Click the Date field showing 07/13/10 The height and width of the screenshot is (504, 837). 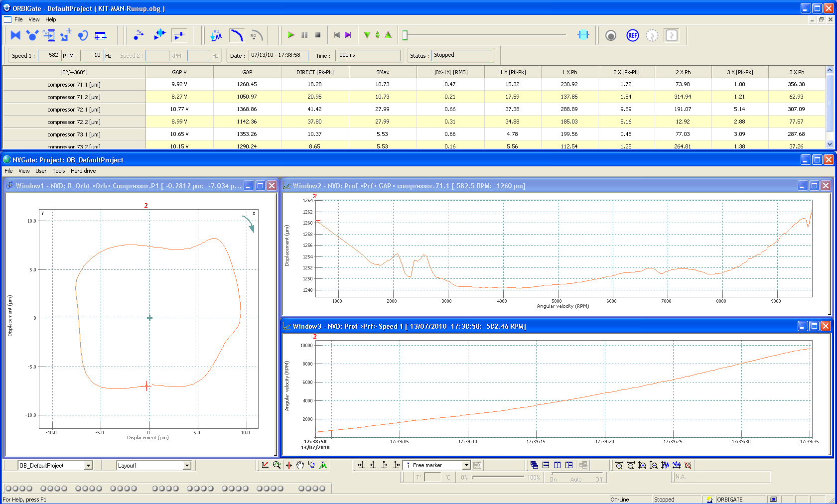[x=279, y=55]
